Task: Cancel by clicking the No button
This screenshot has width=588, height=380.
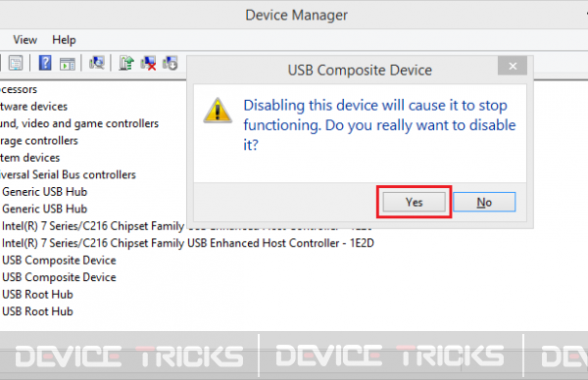Action: 484,202
